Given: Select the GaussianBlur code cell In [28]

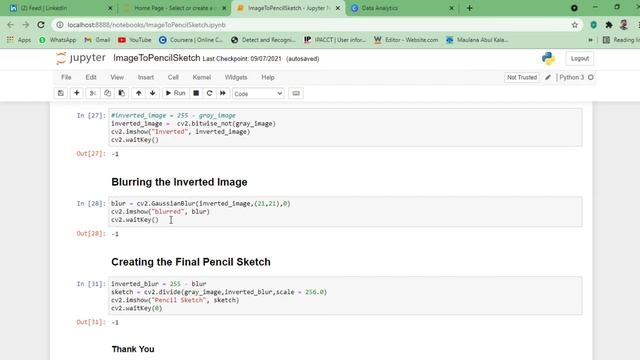Looking at the screenshot, I should coord(345,211).
